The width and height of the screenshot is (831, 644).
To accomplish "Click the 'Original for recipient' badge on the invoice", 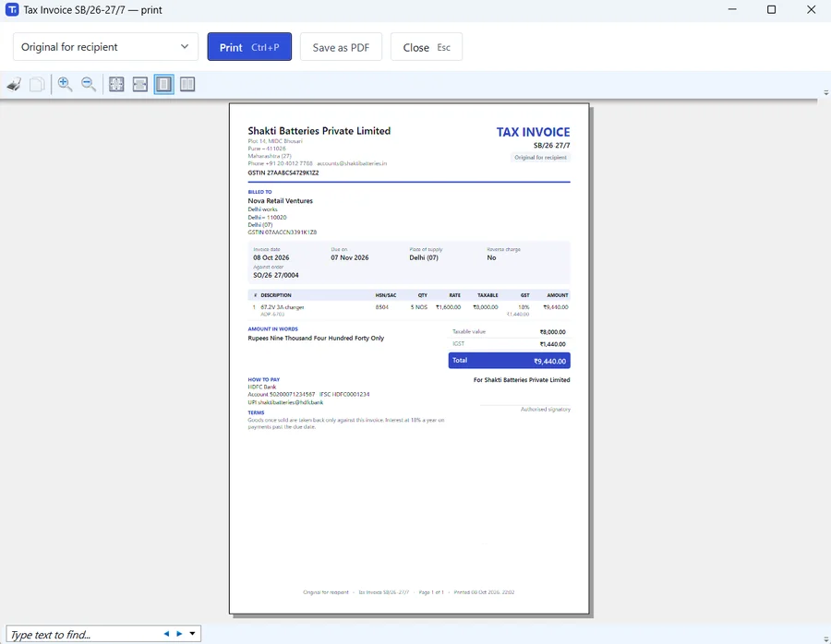I will coord(540,157).
